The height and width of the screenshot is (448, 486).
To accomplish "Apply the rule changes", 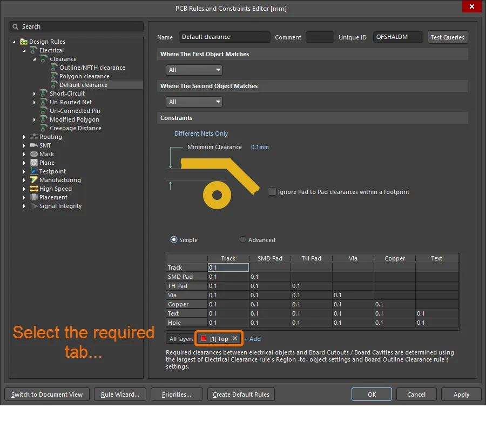I will coord(461,394).
